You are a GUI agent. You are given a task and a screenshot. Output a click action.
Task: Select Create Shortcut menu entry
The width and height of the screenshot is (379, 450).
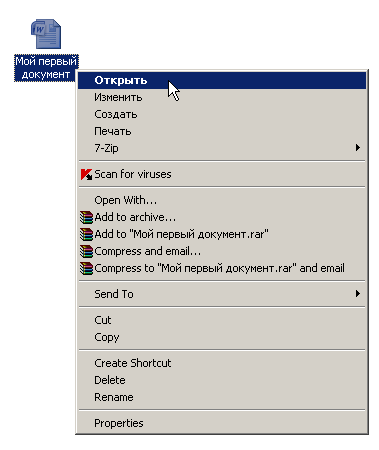(222, 363)
